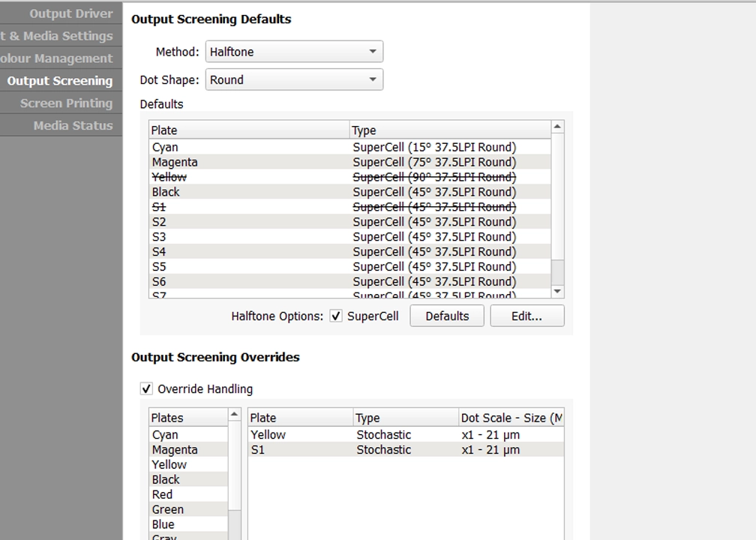756x540 pixels.
Task: Select the struck-through Yellow plate row
Action: [225, 177]
